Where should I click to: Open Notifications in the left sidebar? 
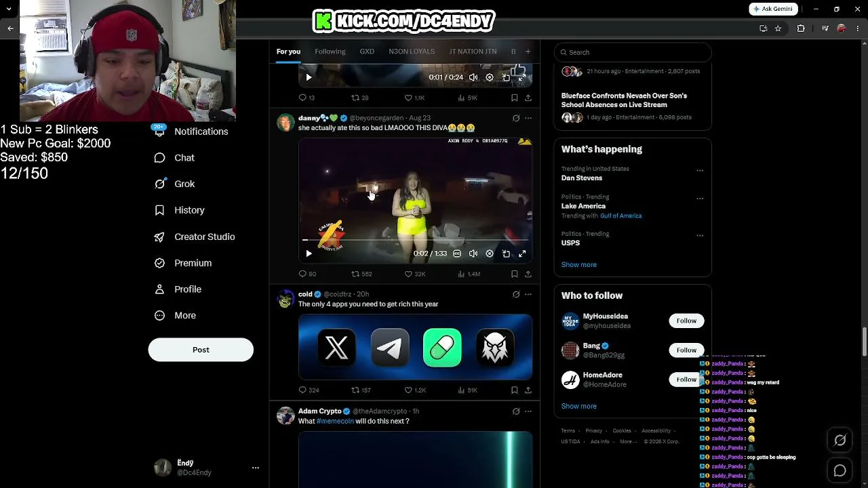click(x=191, y=131)
